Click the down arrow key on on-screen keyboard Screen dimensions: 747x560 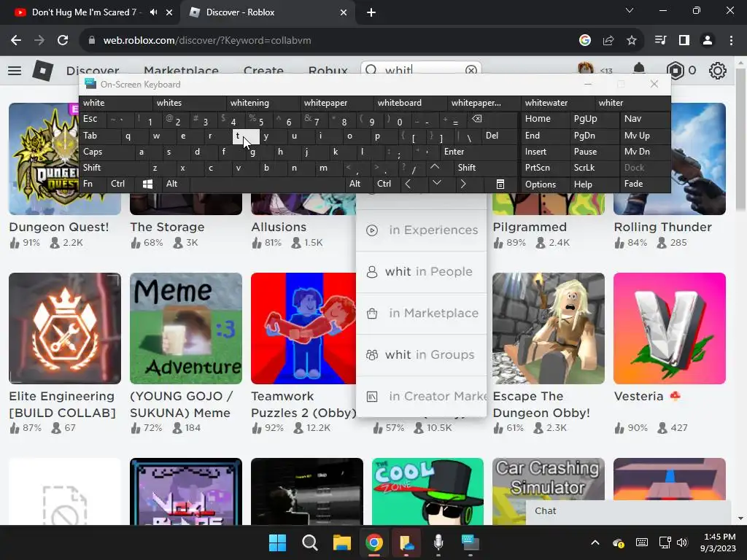[436, 183]
